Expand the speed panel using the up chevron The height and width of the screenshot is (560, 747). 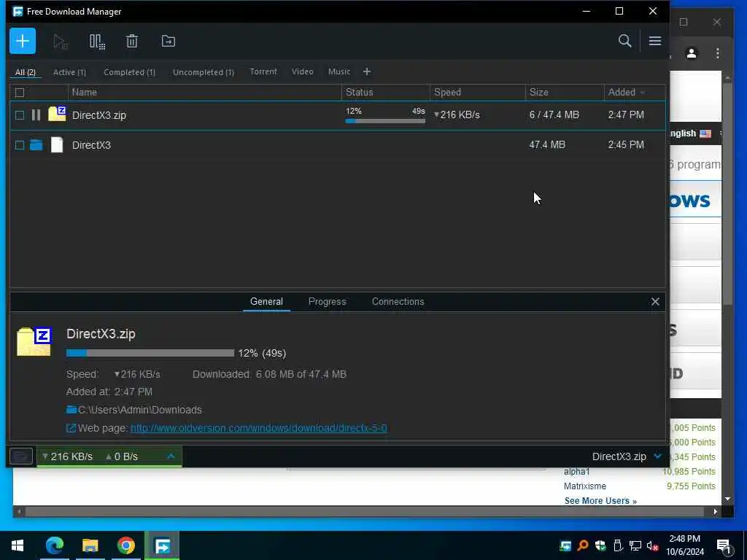171,456
